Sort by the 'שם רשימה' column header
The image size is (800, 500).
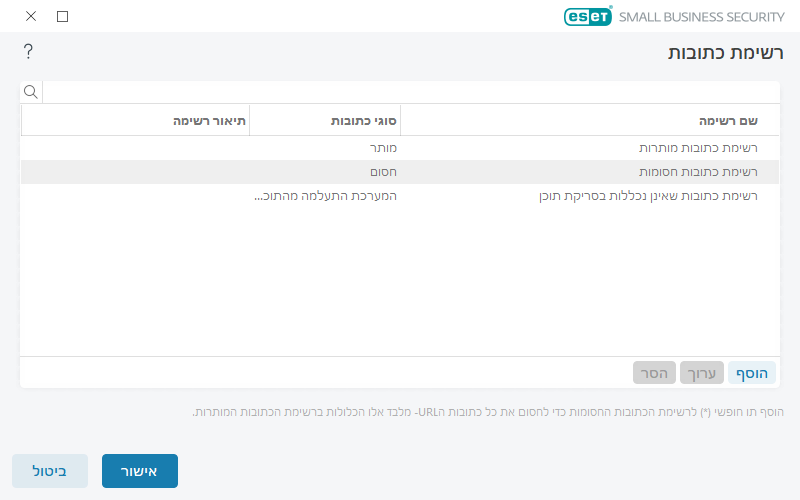pos(728,120)
